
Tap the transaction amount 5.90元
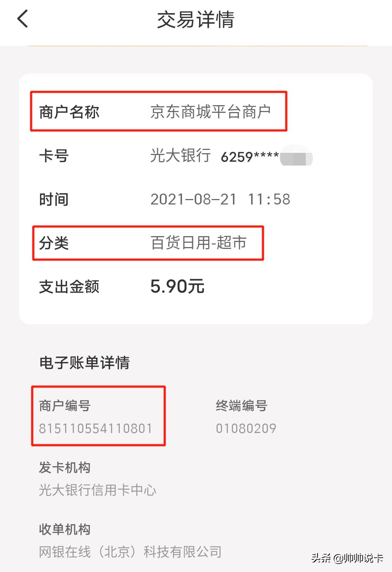(x=177, y=287)
